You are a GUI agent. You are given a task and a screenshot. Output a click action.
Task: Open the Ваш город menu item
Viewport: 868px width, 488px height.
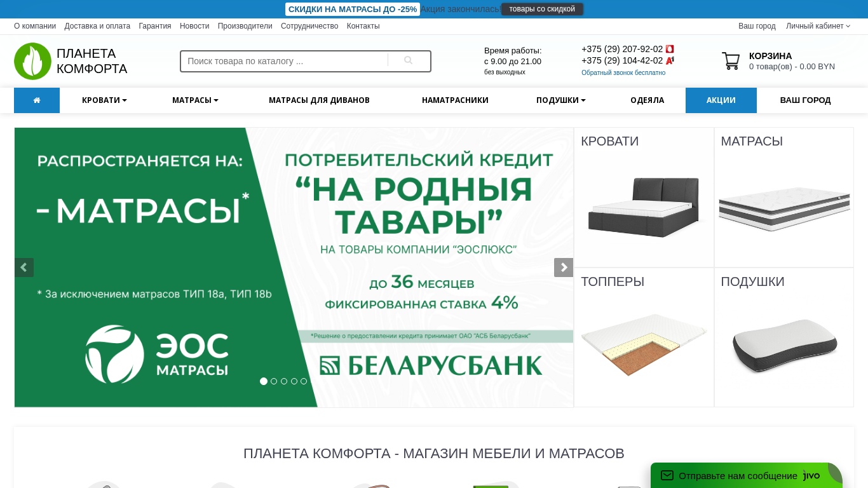805,100
